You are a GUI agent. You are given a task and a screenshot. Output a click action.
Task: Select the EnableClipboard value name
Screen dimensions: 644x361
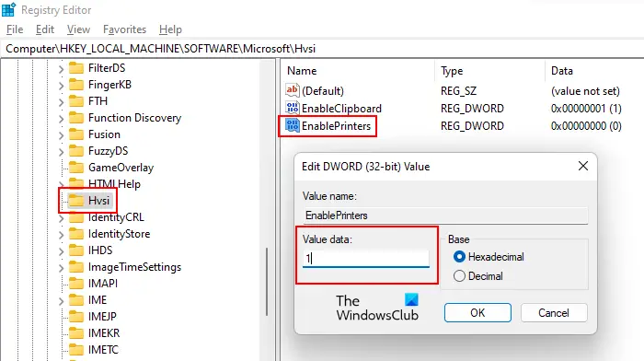[341, 108]
